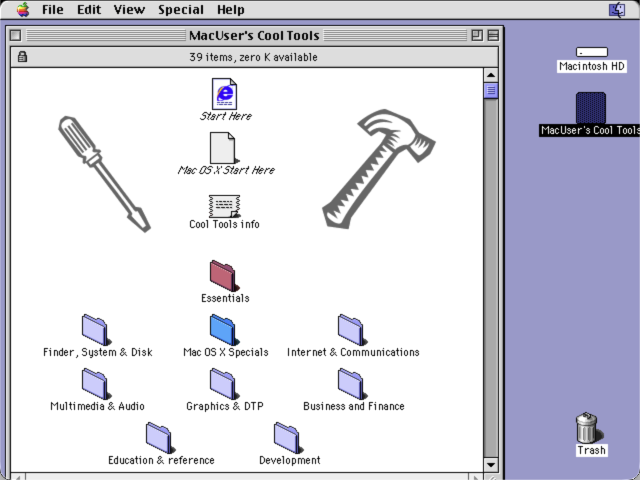Click the window's zoom box button
Screen dimensions: 640x480
pos(476,36)
